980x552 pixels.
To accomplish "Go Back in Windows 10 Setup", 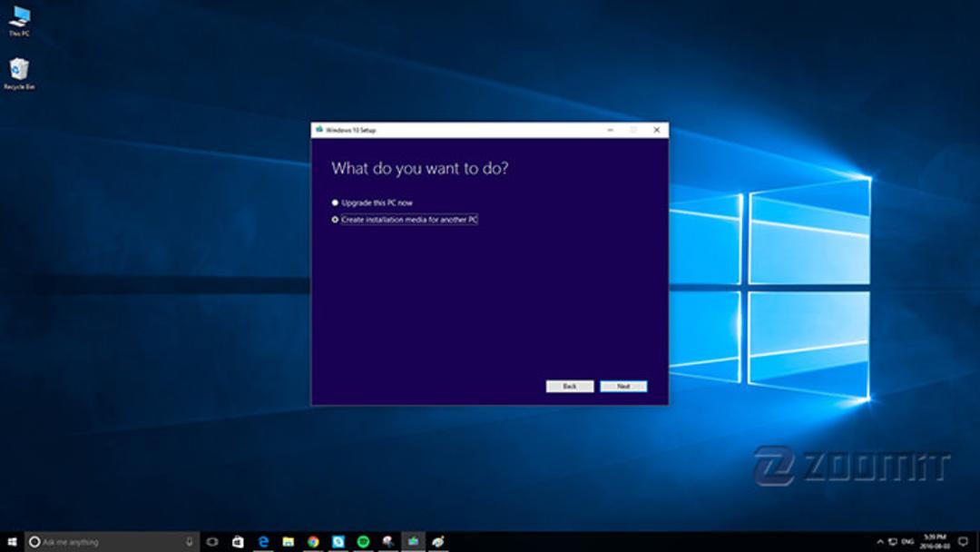I will pos(569,387).
